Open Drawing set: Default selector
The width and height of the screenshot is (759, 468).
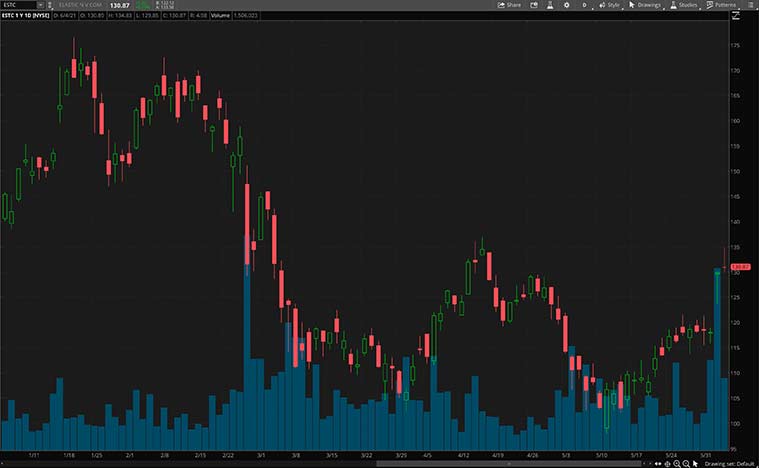tap(730, 464)
